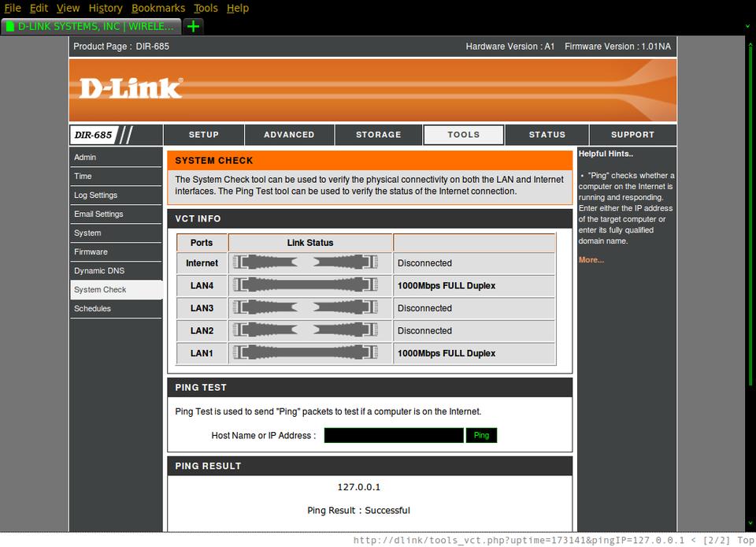Viewport: 756px width, 547px height.
Task: Open the Time sidebar page
Action: pos(116,176)
